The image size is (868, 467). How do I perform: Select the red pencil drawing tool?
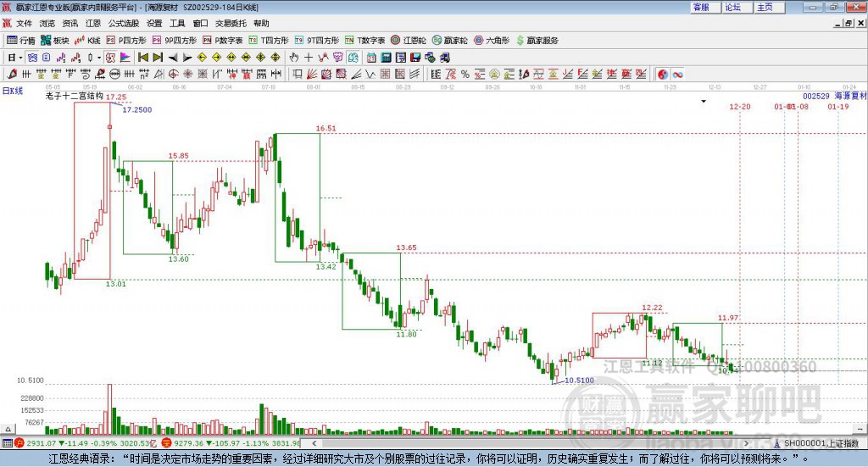[x=12, y=74]
